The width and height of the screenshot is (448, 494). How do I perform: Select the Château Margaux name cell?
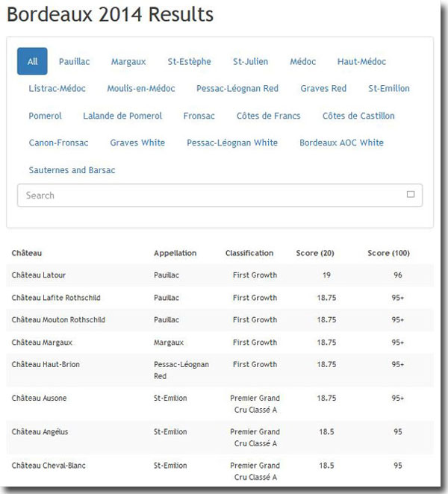(42, 343)
